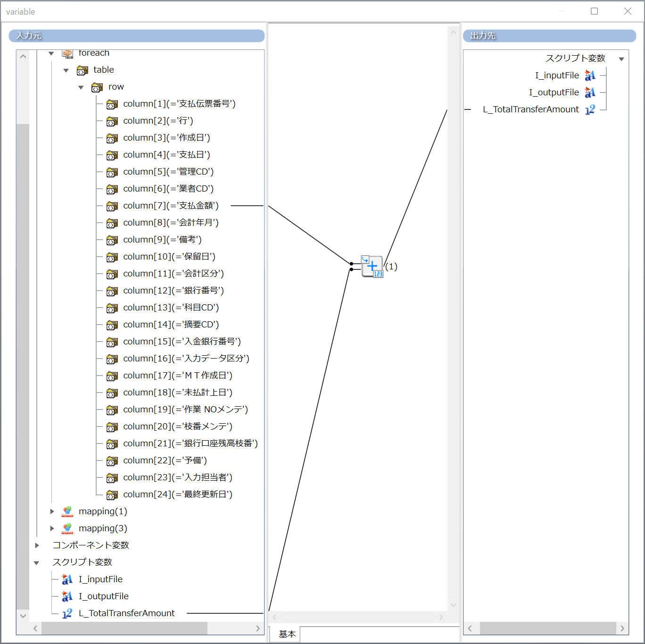
Task: Click output panel scroll-right arrow
Action: click(x=622, y=628)
